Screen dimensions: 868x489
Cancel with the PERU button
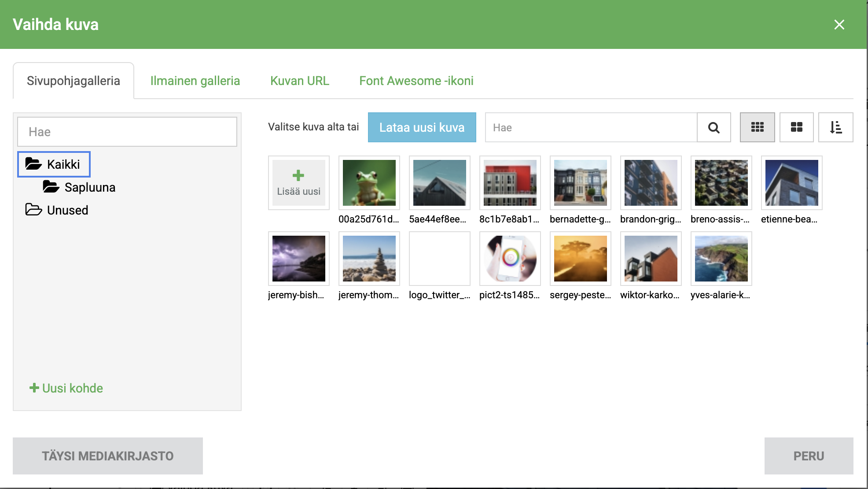[809, 456]
